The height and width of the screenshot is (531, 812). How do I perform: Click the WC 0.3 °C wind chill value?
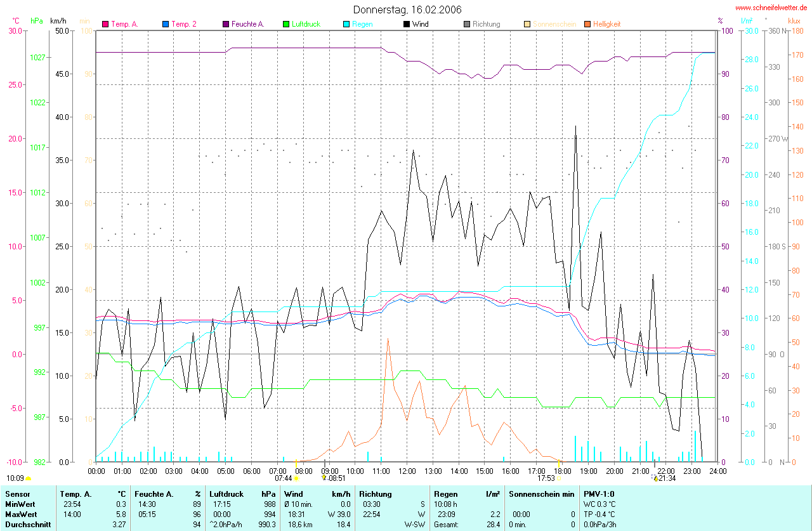point(600,504)
